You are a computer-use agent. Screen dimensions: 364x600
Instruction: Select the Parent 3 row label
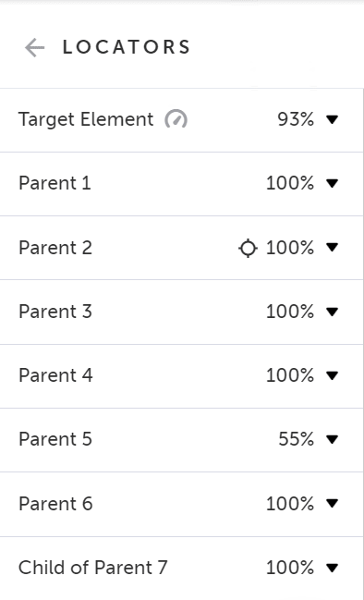pyautogui.click(x=55, y=312)
